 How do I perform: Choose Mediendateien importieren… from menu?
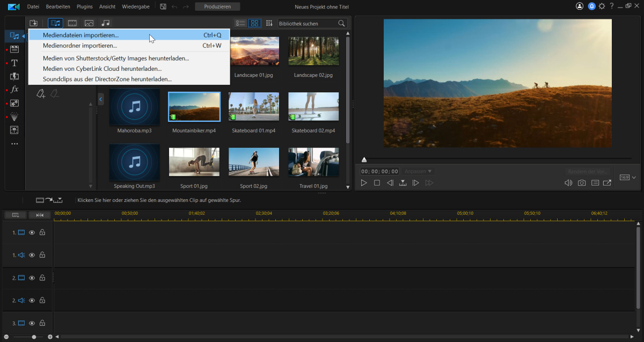(x=129, y=35)
